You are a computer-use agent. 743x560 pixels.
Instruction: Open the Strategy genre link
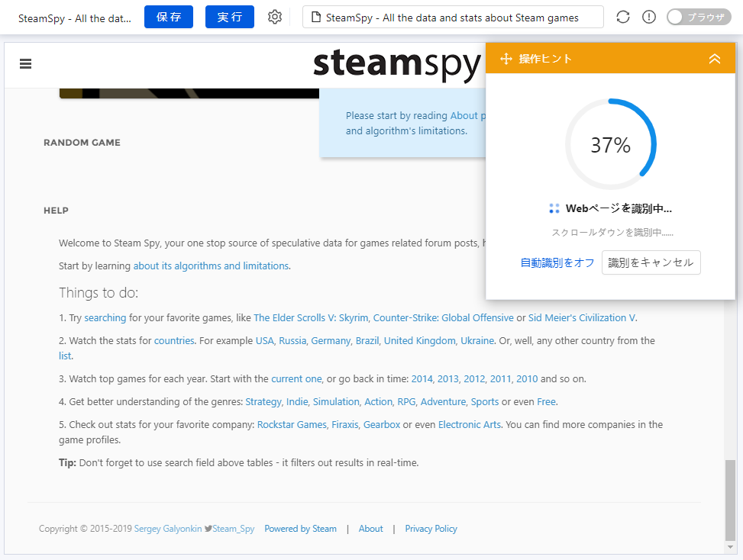[263, 401]
